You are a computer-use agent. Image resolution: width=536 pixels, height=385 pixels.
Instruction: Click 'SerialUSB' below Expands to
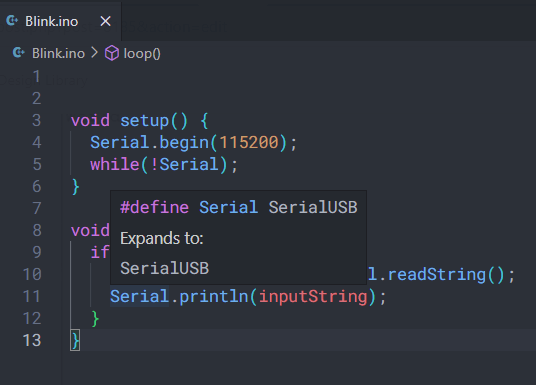(164, 268)
